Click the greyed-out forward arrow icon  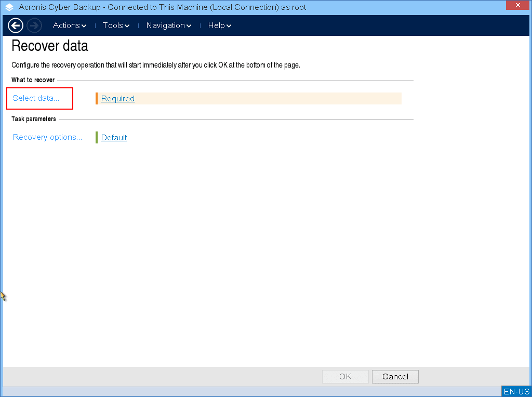click(34, 25)
